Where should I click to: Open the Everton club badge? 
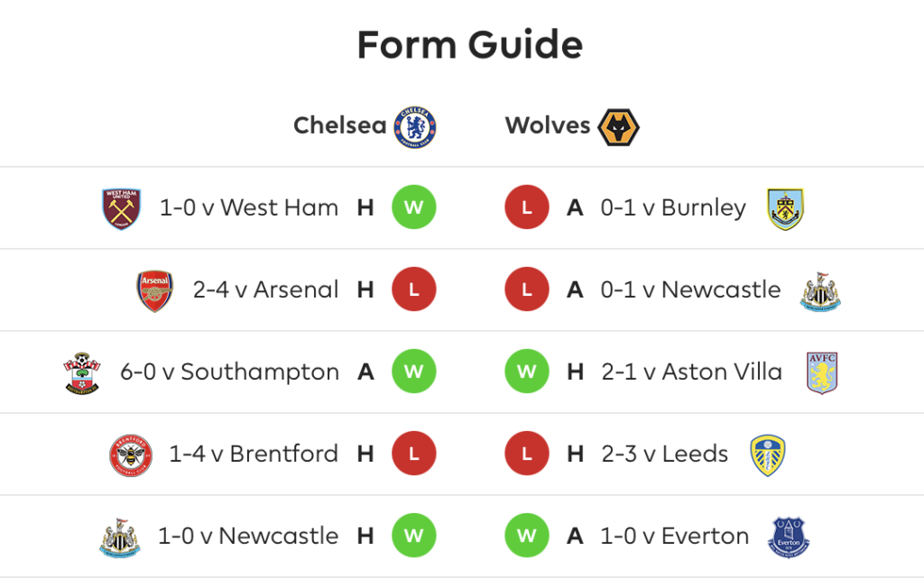point(789,537)
